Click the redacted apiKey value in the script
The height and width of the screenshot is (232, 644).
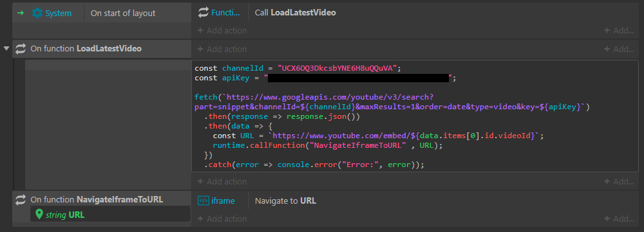pos(358,78)
